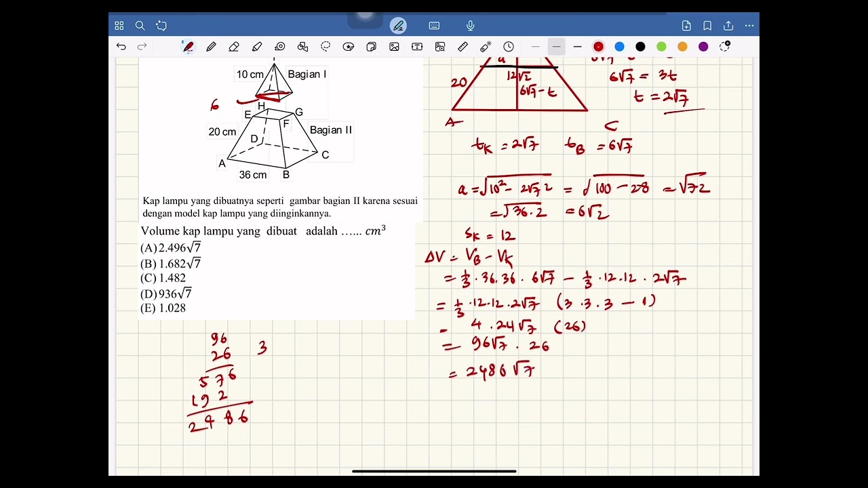This screenshot has height=488, width=868.
Task: Insert an image with the photo tool
Action: pos(394,47)
